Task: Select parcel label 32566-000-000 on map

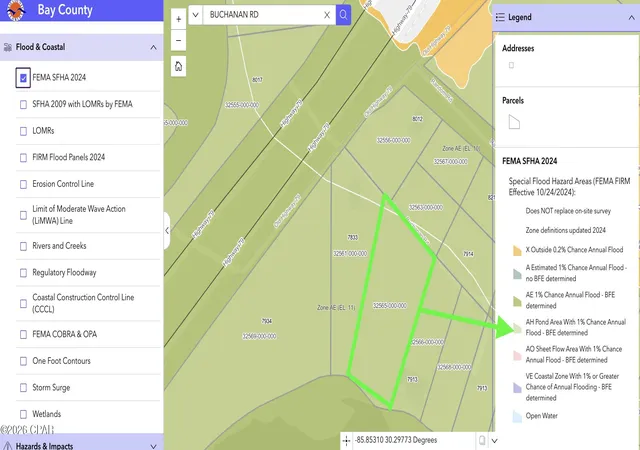Action: [x=427, y=342]
